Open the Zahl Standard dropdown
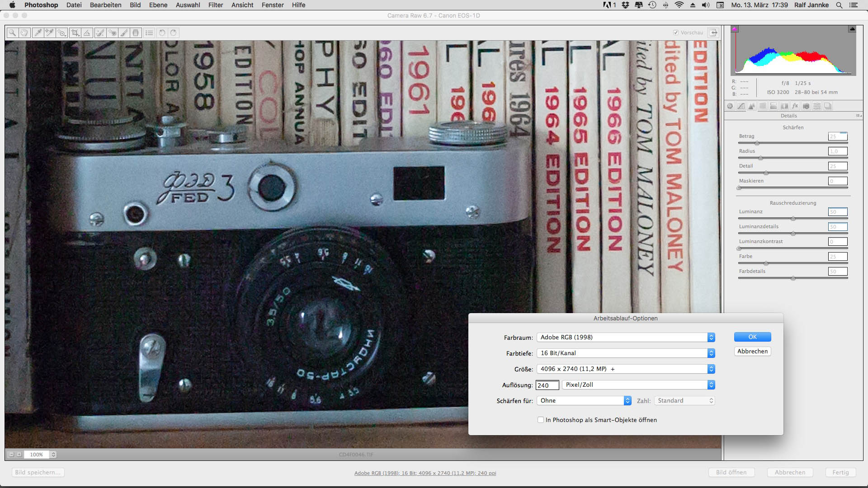The height and width of the screenshot is (488, 868). (684, 401)
